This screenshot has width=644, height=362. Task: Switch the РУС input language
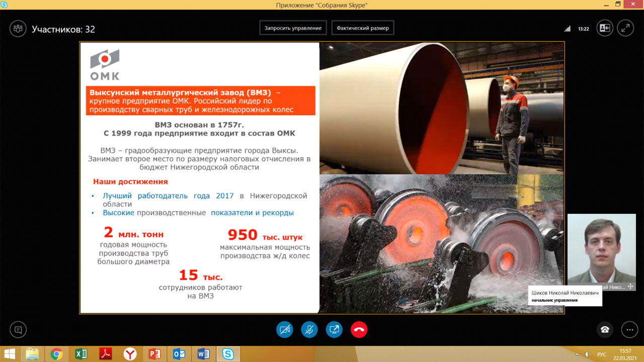601,355
